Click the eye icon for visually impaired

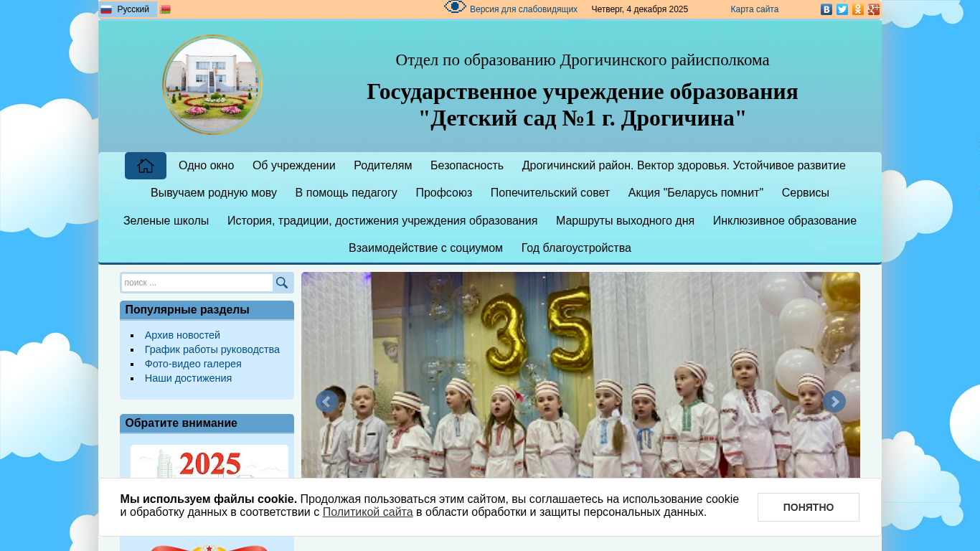pyautogui.click(x=455, y=7)
